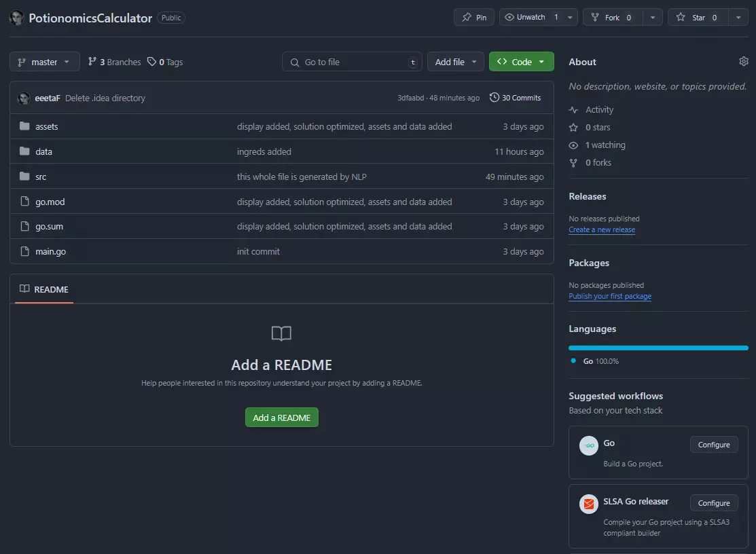This screenshot has height=554, width=756.
Task: Open assets row commit message 'display added, solution optimized'
Action: click(344, 126)
